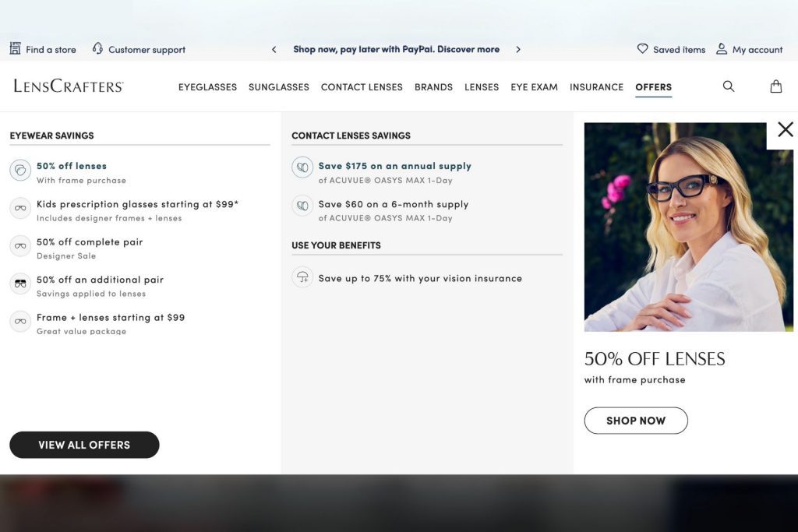Click the Customer support headset icon
Image resolution: width=798 pixels, height=532 pixels.
pyautogui.click(x=96, y=48)
